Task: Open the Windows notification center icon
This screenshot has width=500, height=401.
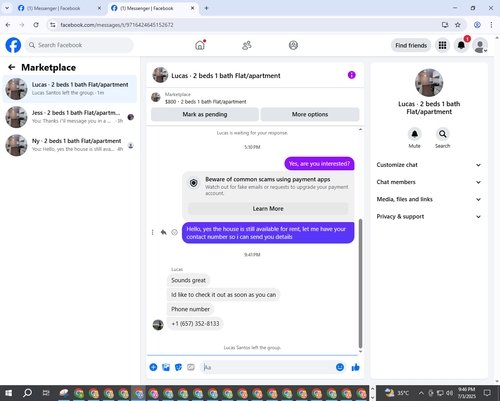Action: [x=487, y=393]
